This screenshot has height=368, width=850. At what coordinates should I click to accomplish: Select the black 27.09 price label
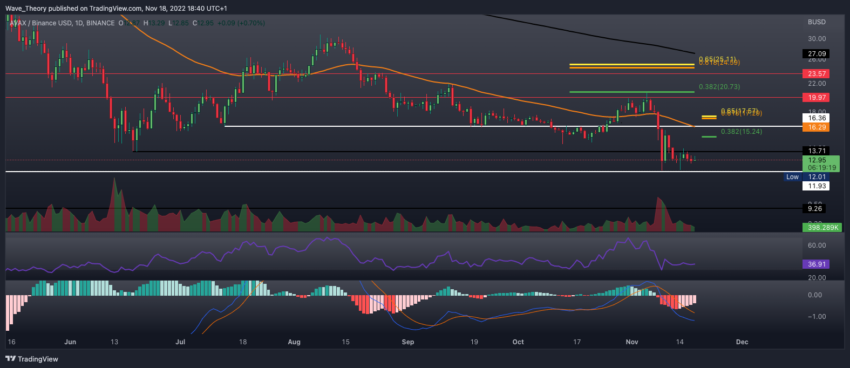pos(814,54)
